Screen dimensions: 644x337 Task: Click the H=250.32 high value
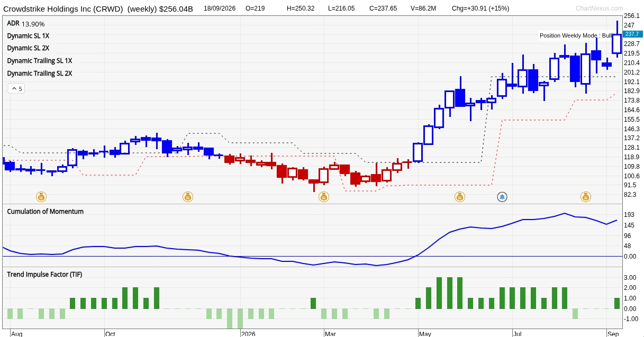301,8
